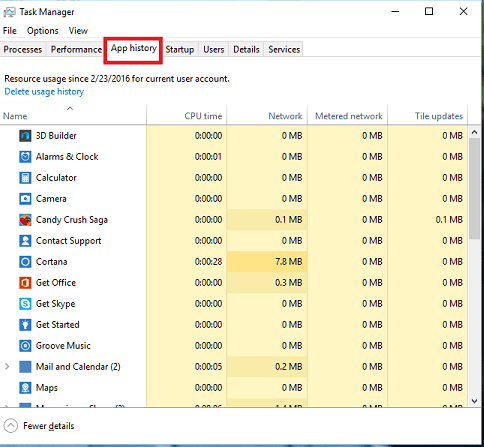Open the Details tab
484x447 pixels.
[246, 49]
